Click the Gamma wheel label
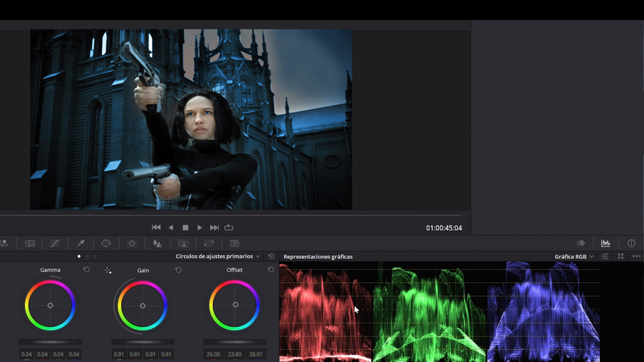 coord(50,270)
